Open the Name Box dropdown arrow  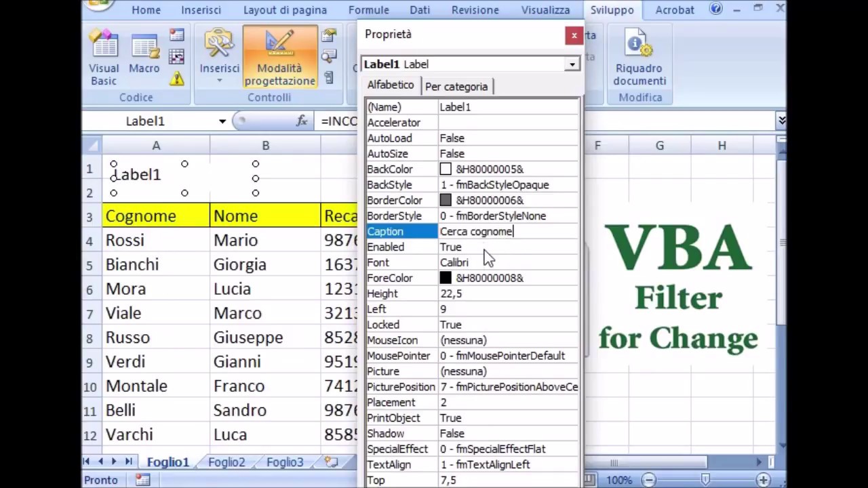(x=222, y=121)
